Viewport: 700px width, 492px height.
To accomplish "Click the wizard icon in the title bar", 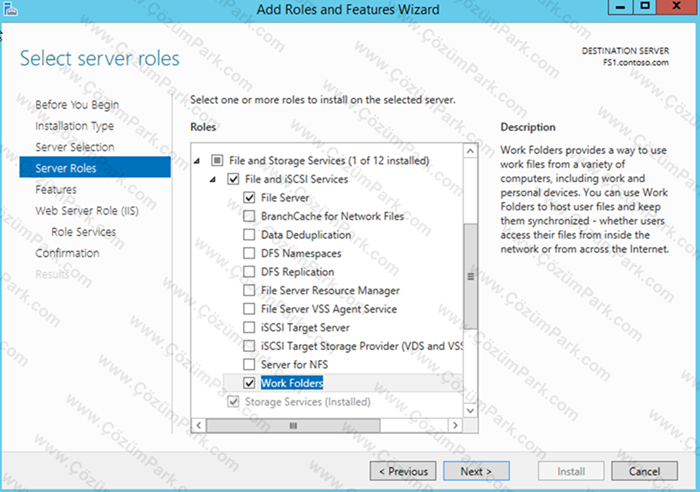I will click(x=10, y=8).
